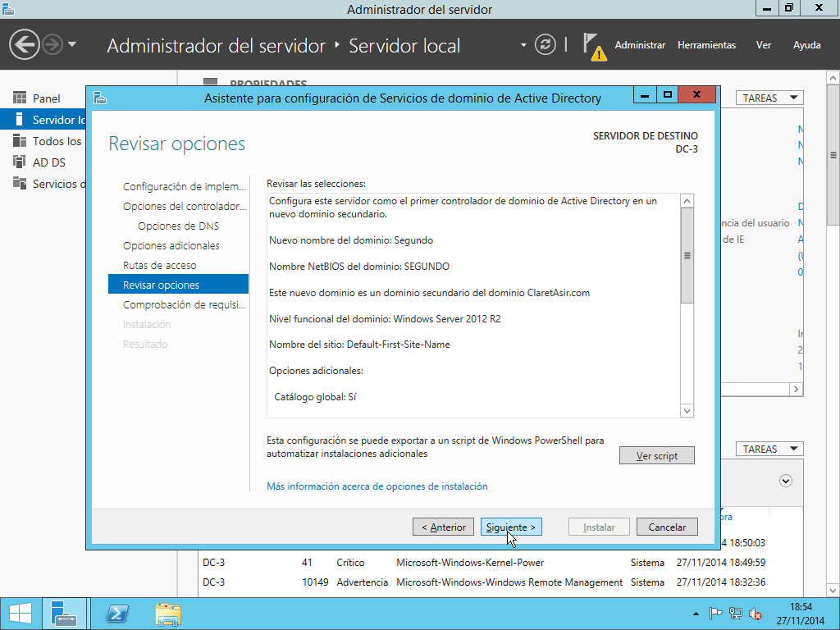This screenshot has height=630, width=840.
Task: Click the Anterior button
Action: pyautogui.click(x=443, y=527)
